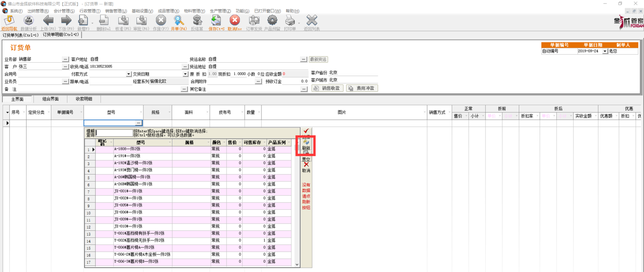
Task: Open the 客户 张三 ellipsis lookup button
Action: coord(65,66)
